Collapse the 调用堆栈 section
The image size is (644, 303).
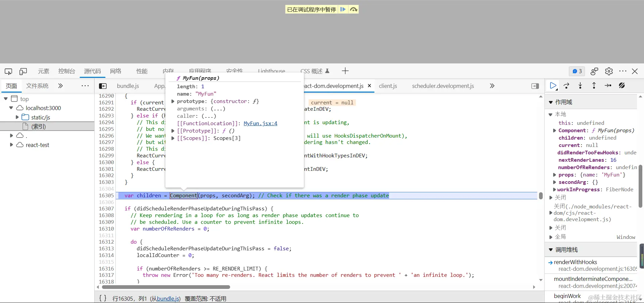coord(551,250)
